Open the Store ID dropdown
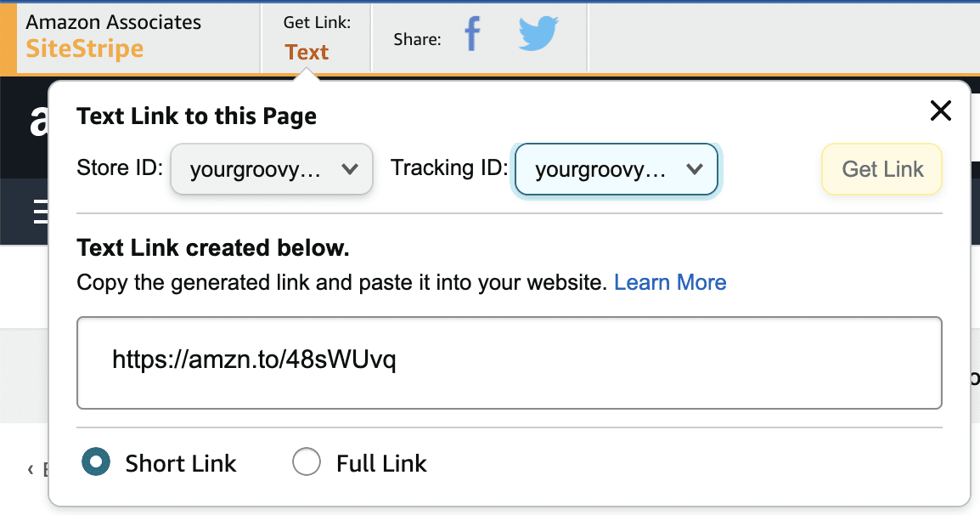Image resolution: width=980 pixels, height=515 pixels. (x=272, y=169)
